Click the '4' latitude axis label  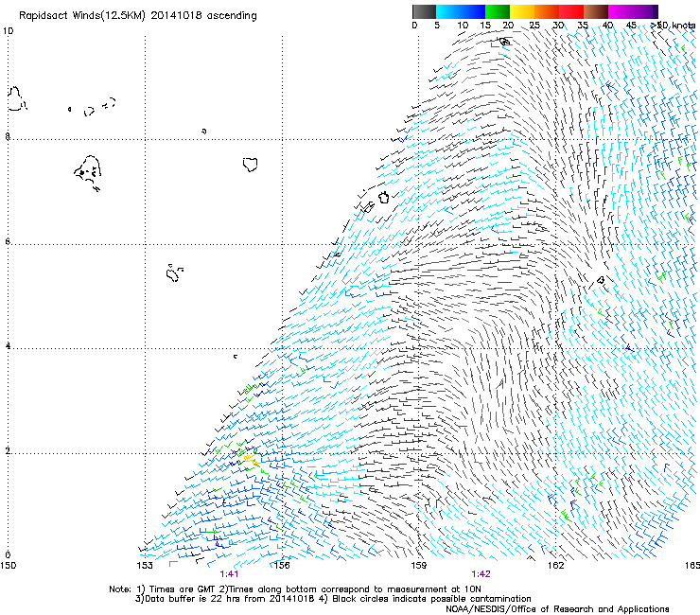[x=8, y=345]
